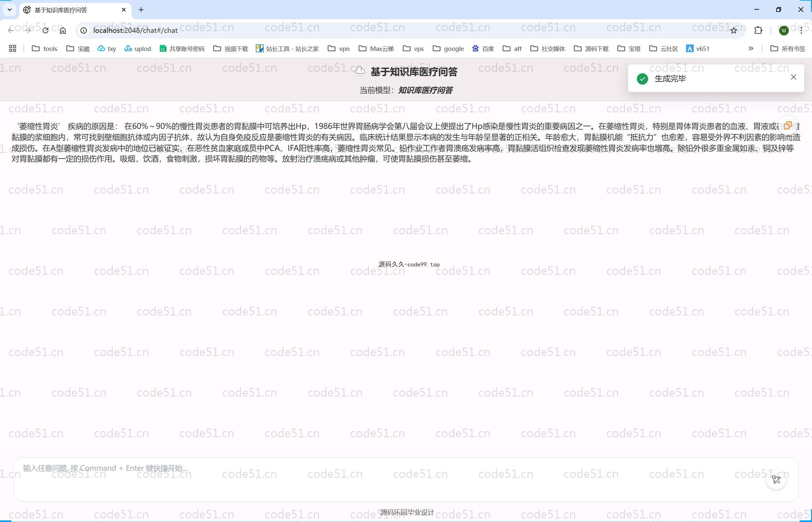Click the 基于知识库医疗问答 page heading
This screenshot has height=522, width=812.
[414, 72]
